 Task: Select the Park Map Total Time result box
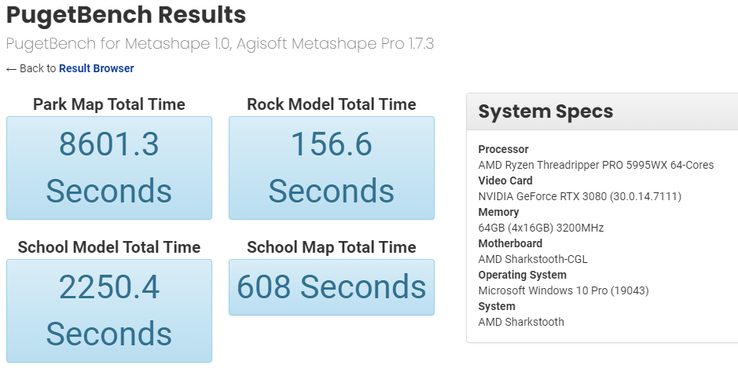click(109, 168)
